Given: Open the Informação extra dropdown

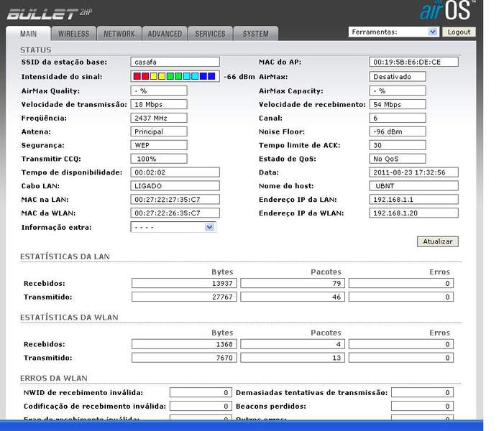Looking at the screenshot, I should tap(173, 227).
